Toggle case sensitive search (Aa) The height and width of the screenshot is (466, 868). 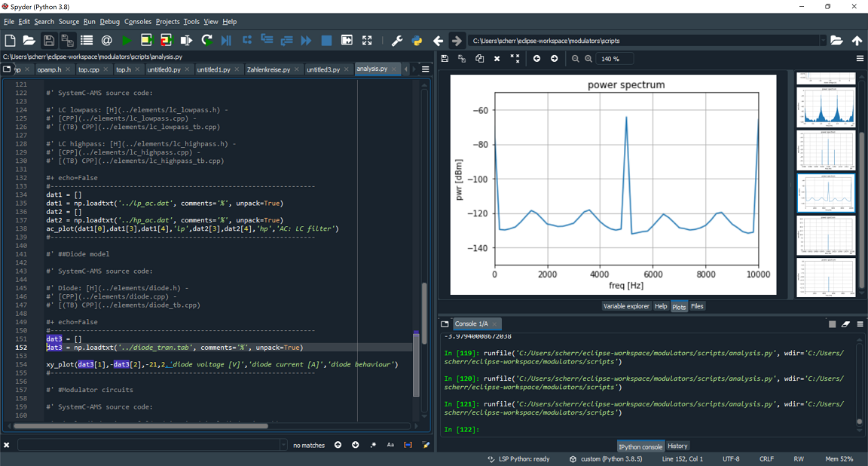pos(390,445)
